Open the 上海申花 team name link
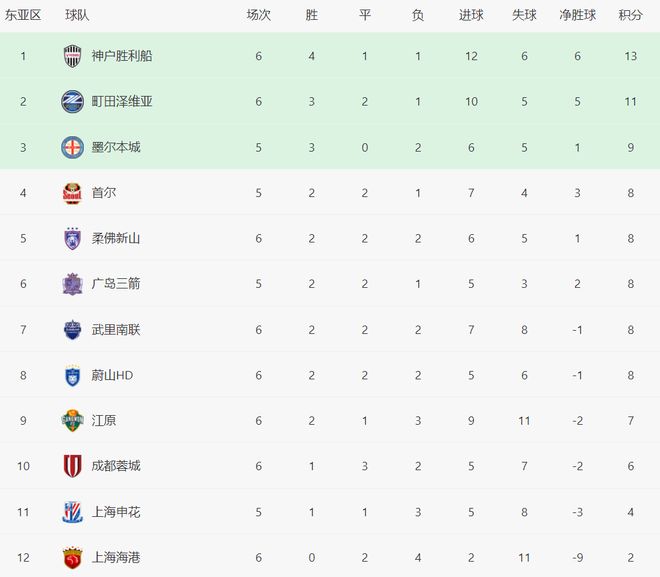 point(116,512)
